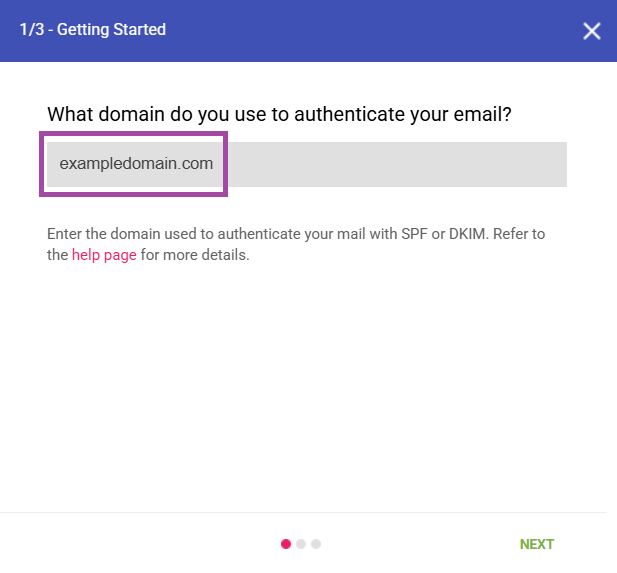Close the Getting Started dialog

[592, 31]
